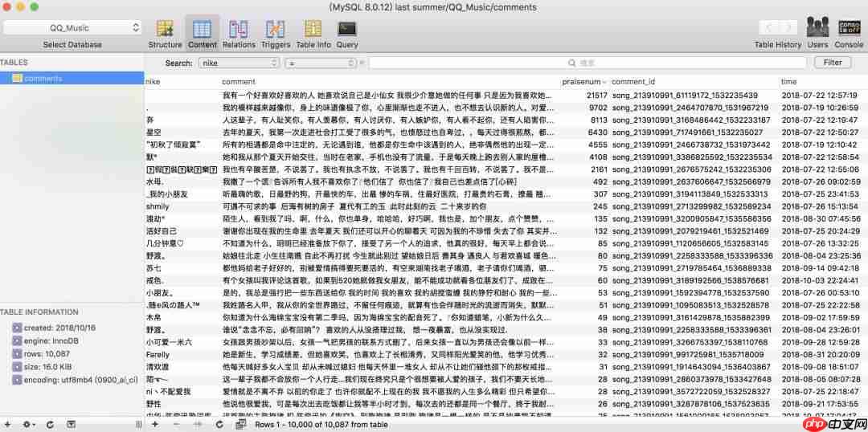Open the sidebar gear actions menu
Viewport: 868px width, 432px height.
(x=28, y=424)
